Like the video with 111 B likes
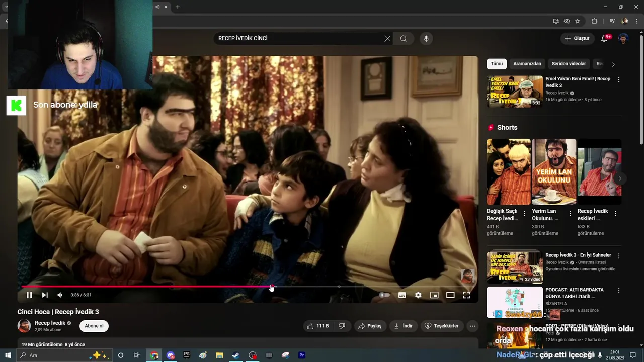The height and width of the screenshot is (362, 644). pyautogui.click(x=318, y=326)
